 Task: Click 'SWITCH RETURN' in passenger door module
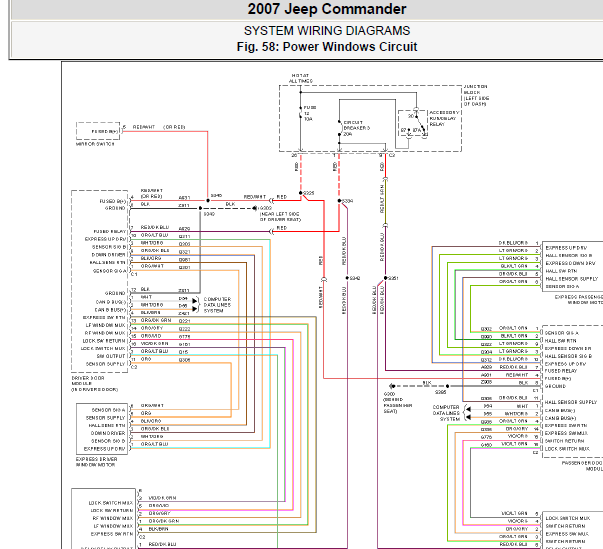coord(564,441)
